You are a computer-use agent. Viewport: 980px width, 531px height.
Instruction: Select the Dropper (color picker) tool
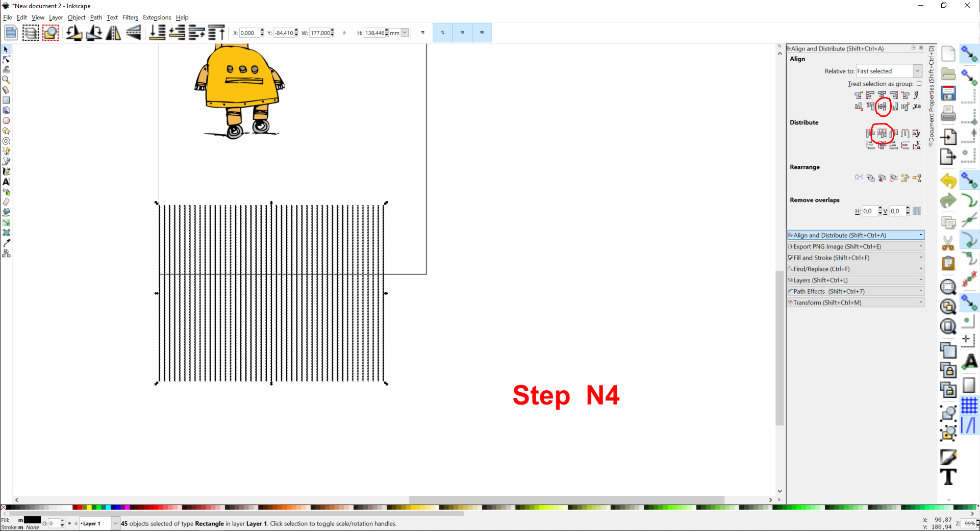[7, 243]
